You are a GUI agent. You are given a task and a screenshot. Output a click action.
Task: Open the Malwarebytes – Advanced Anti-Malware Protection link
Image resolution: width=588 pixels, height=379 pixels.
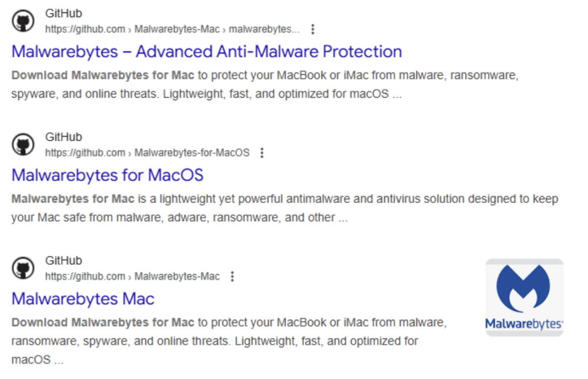click(206, 52)
